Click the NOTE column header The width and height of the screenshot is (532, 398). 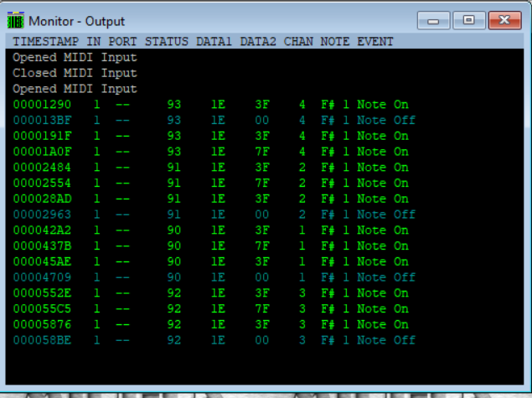[x=335, y=41]
